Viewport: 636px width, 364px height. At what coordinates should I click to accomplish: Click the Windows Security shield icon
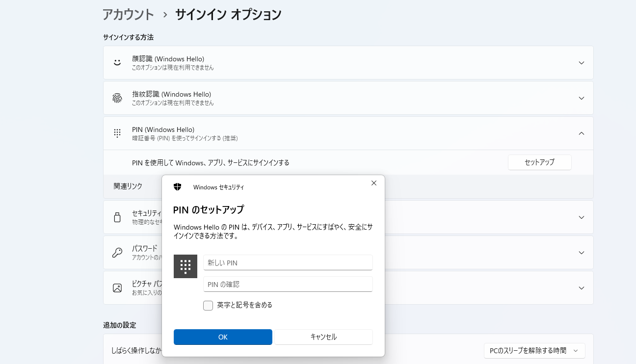pyautogui.click(x=178, y=187)
